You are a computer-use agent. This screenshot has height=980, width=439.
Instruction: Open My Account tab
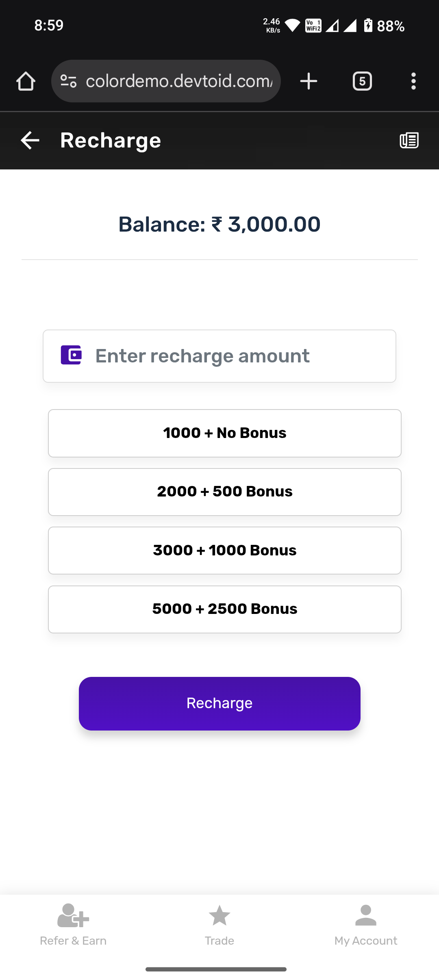(366, 923)
